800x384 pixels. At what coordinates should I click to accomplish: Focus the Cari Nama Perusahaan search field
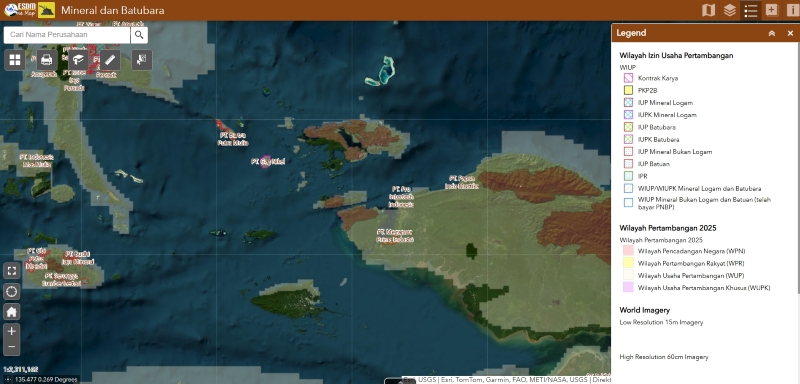67,35
